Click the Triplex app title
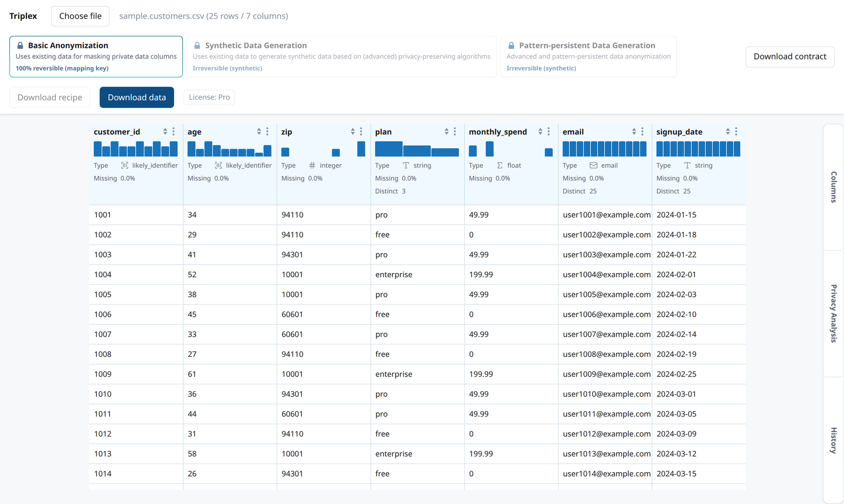The height and width of the screenshot is (504, 844). point(23,16)
